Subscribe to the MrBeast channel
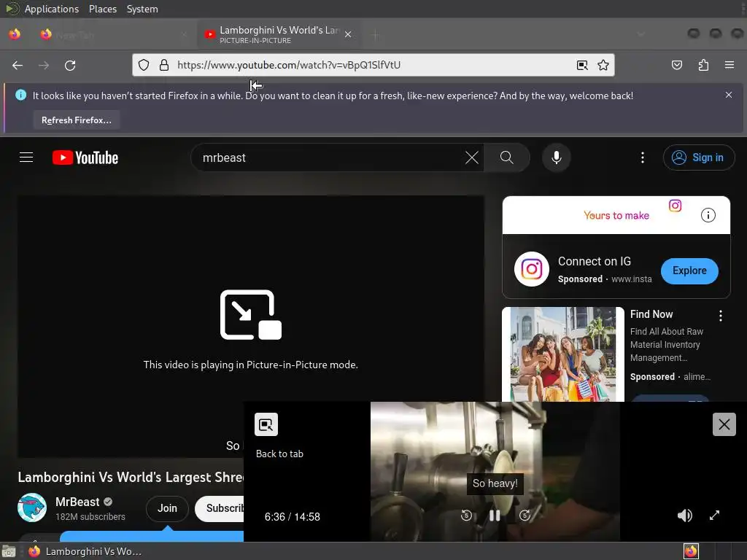The height and width of the screenshot is (560, 747). pos(220,508)
